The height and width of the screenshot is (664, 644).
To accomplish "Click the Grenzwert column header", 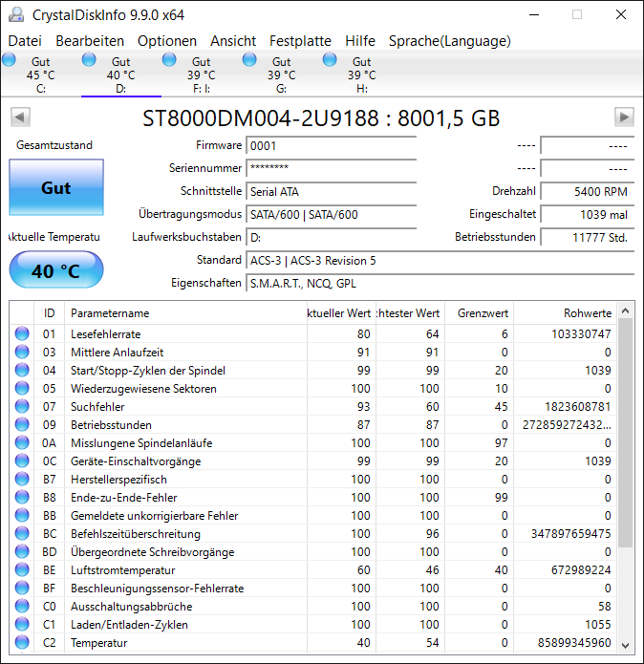I will pos(480,313).
